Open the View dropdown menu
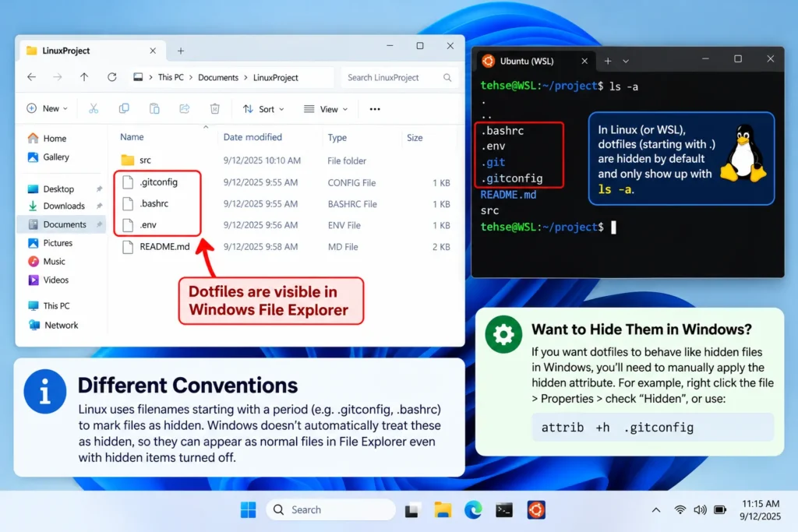Screen dimensions: 798x532 [326, 109]
